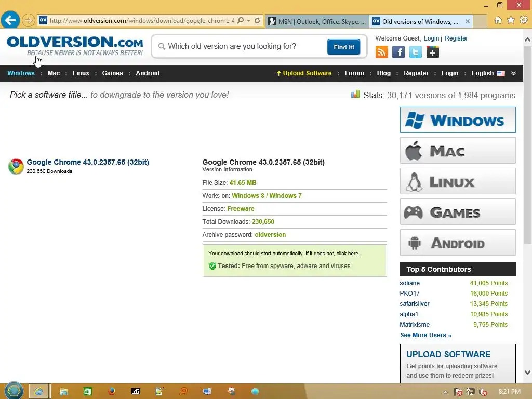Viewport: 532px width, 399px height.
Task: Switch to the MSN Outlook tab
Action: (x=317, y=21)
